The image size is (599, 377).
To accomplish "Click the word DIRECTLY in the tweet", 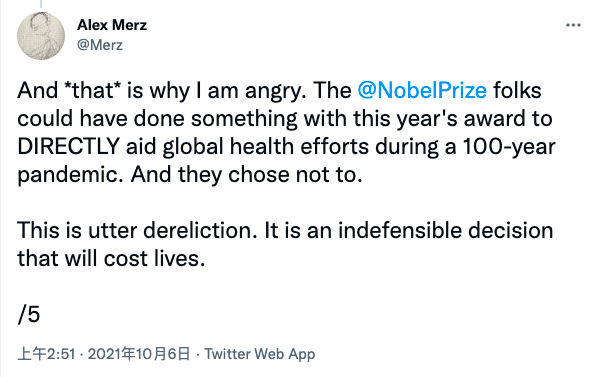I will point(69,147).
